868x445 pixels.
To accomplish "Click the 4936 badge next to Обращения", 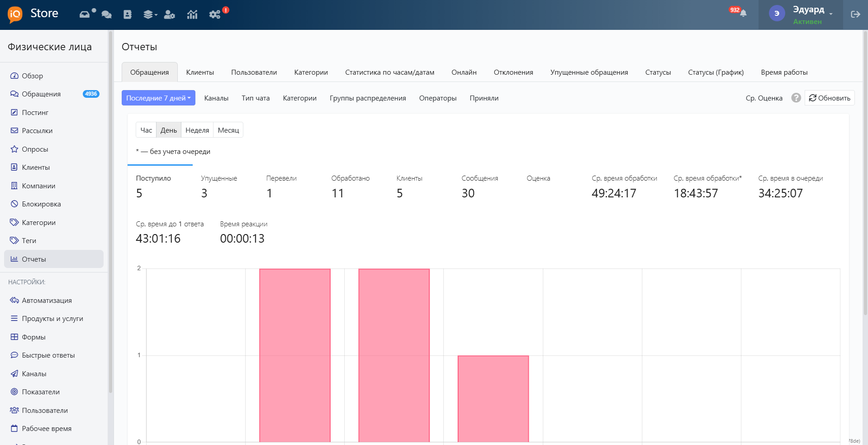I will click(91, 94).
